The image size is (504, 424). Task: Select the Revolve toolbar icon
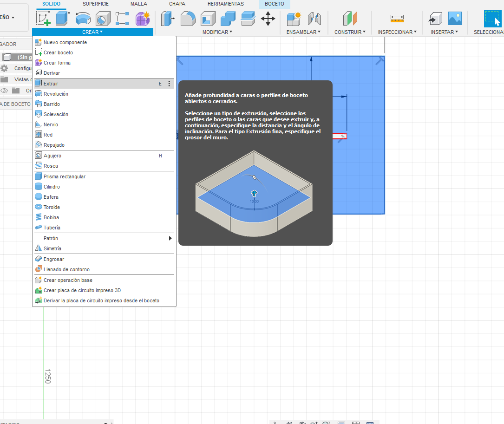[x=83, y=19]
